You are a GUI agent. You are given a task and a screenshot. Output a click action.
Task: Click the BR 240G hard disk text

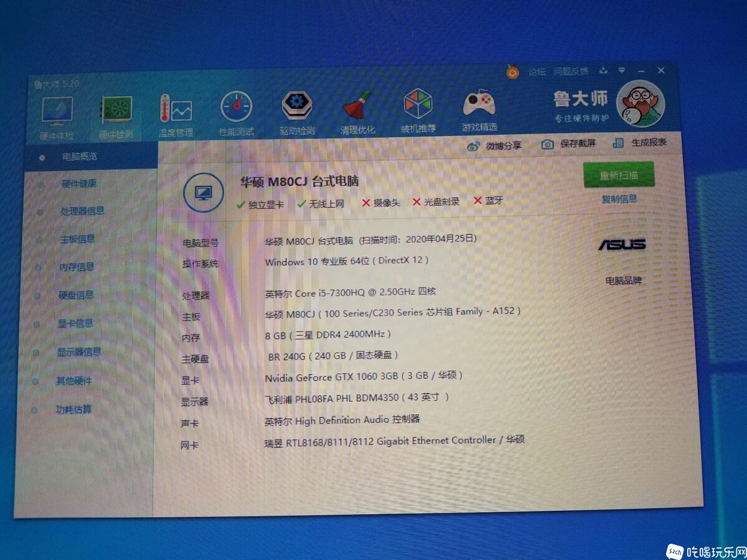pos(333,356)
